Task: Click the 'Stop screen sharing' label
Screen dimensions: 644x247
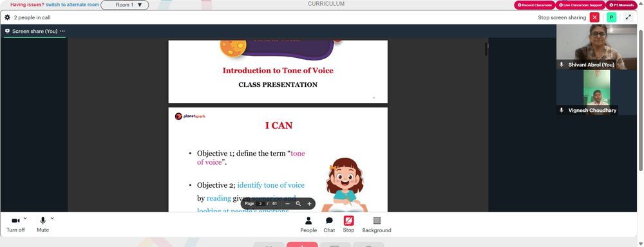Action: (562, 17)
